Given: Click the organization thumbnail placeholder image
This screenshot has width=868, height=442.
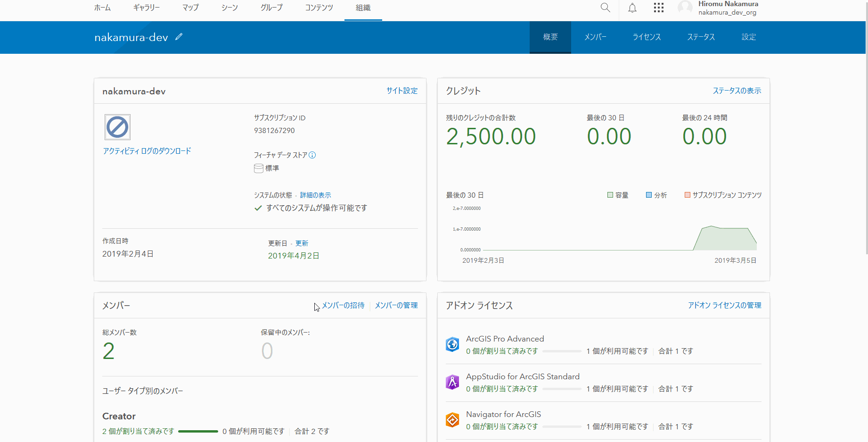Looking at the screenshot, I should (x=117, y=127).
